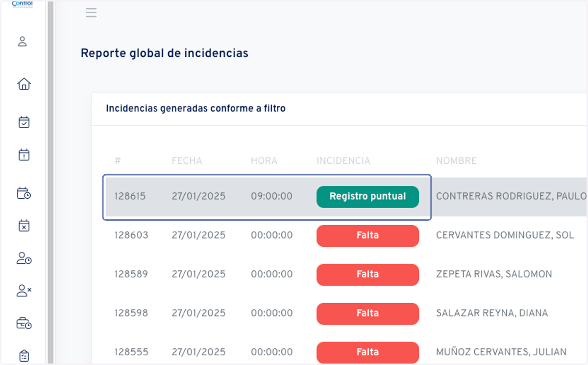Click name SALAZAR REYNA, DIANA
The image size is (588, 365).
tap(492, 313)
